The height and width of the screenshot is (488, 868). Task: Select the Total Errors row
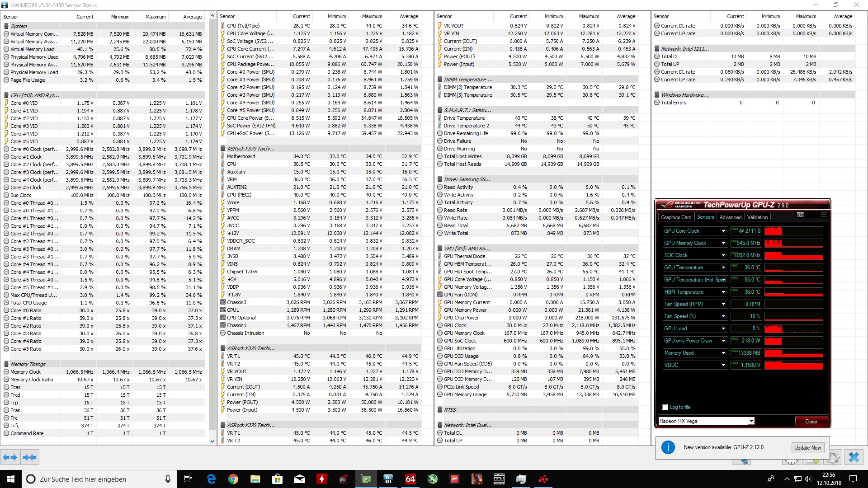754,103
